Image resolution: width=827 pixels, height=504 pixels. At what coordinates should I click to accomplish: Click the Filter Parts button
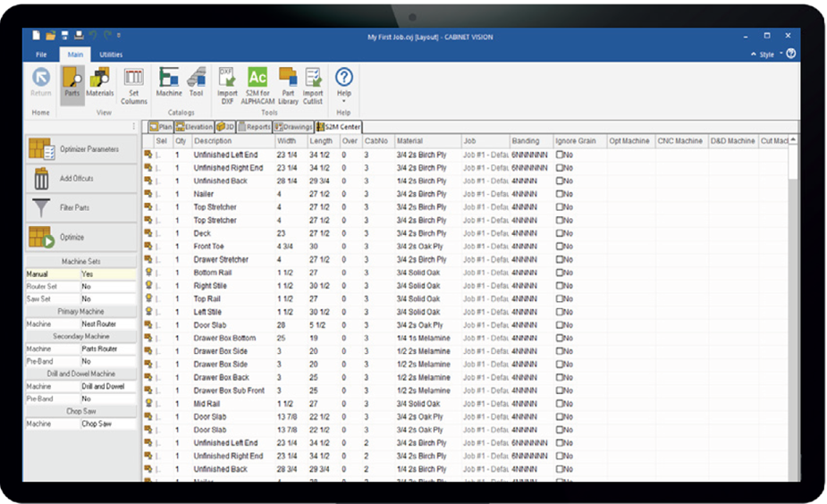pos(80,207)
